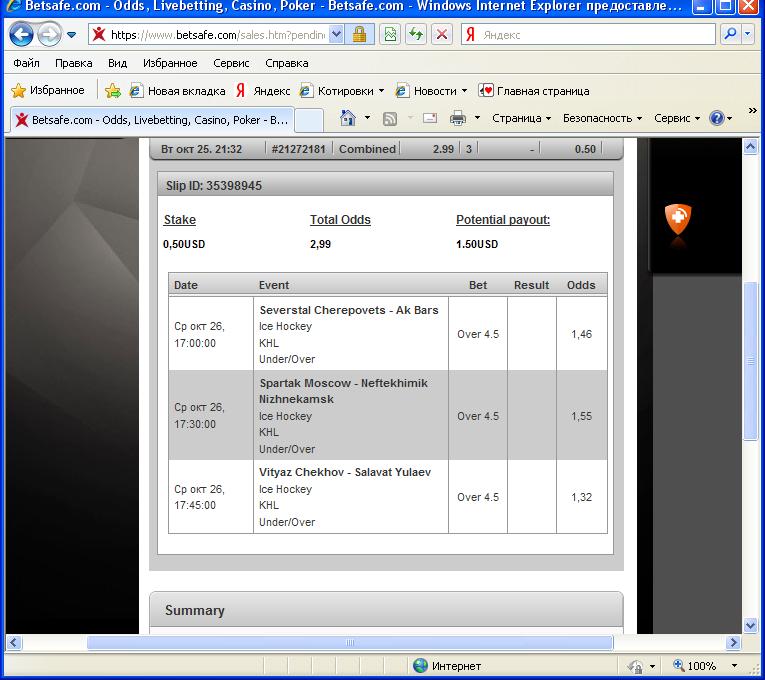Image resolution: width=765 pixels, height=680 pixels.
Task: Click the RSS feeds icon
Action: [x=389, y=119]
